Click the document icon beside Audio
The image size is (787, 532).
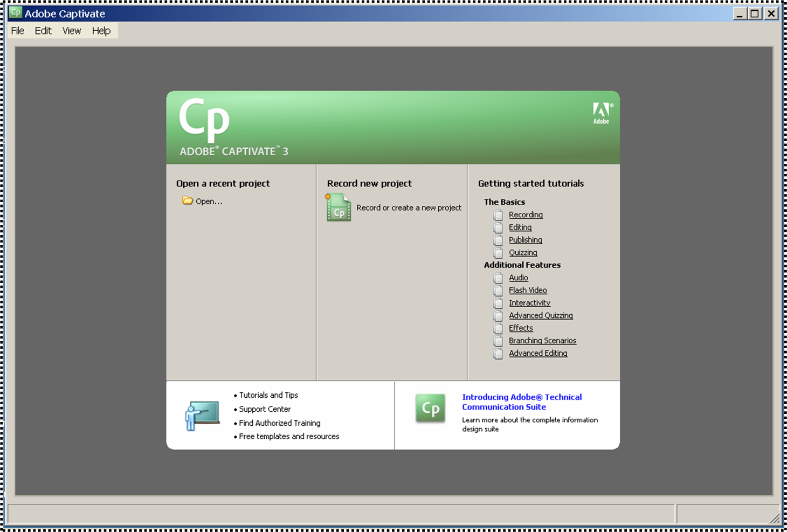498,278
